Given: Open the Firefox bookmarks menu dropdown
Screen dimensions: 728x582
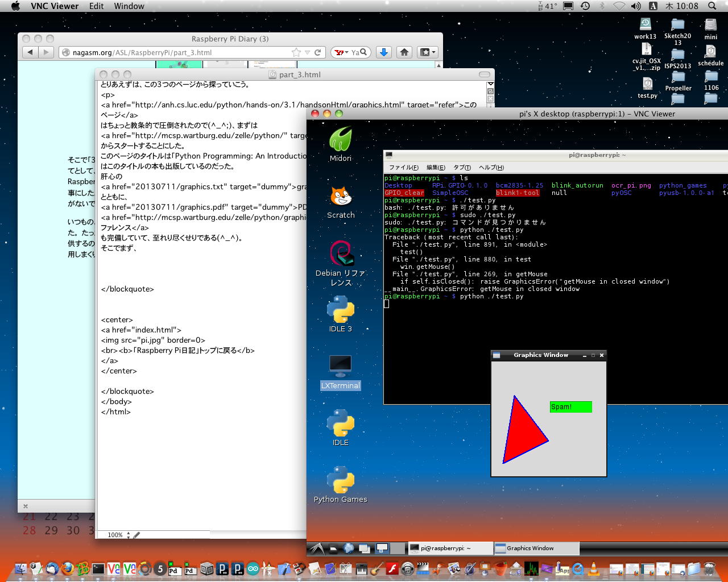Looking at the screenshot, I should [x=428, y=52].
